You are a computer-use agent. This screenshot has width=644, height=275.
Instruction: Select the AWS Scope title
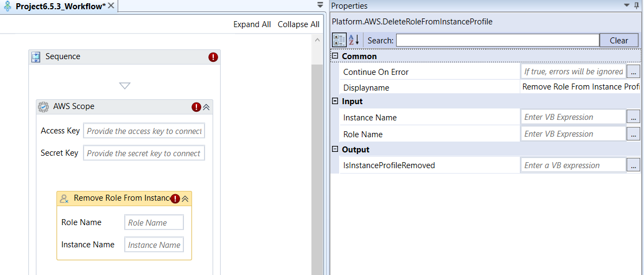pos(74,106)
